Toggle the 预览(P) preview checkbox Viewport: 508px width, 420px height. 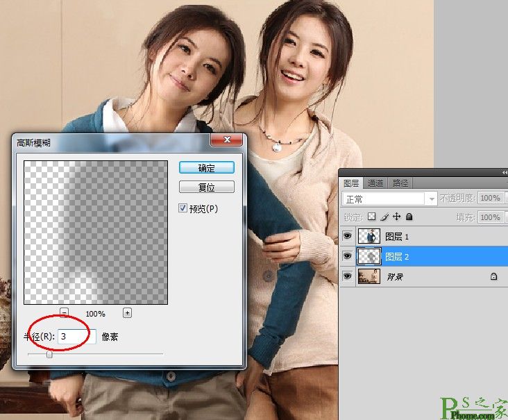click(183, 208)
